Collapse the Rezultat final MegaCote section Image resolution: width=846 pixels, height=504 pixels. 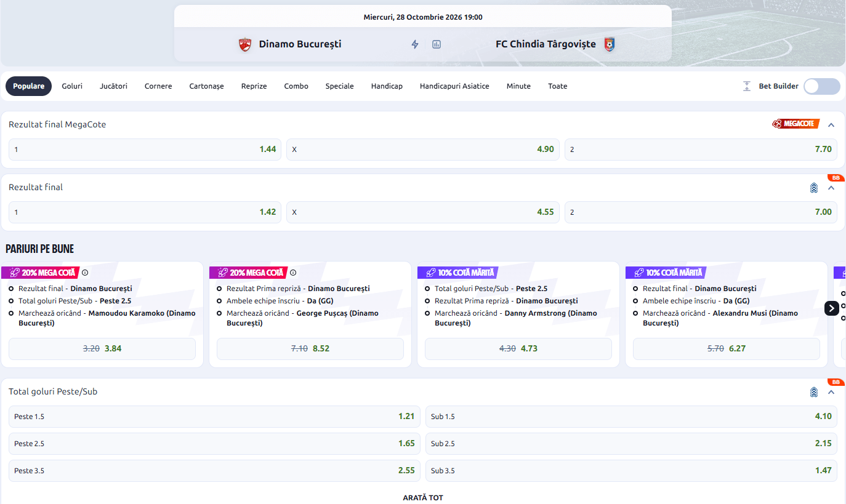point(831,125)
